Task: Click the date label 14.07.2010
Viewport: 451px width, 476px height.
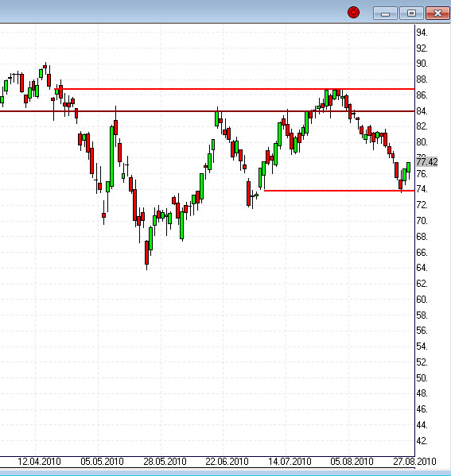Action: (290, 462)
